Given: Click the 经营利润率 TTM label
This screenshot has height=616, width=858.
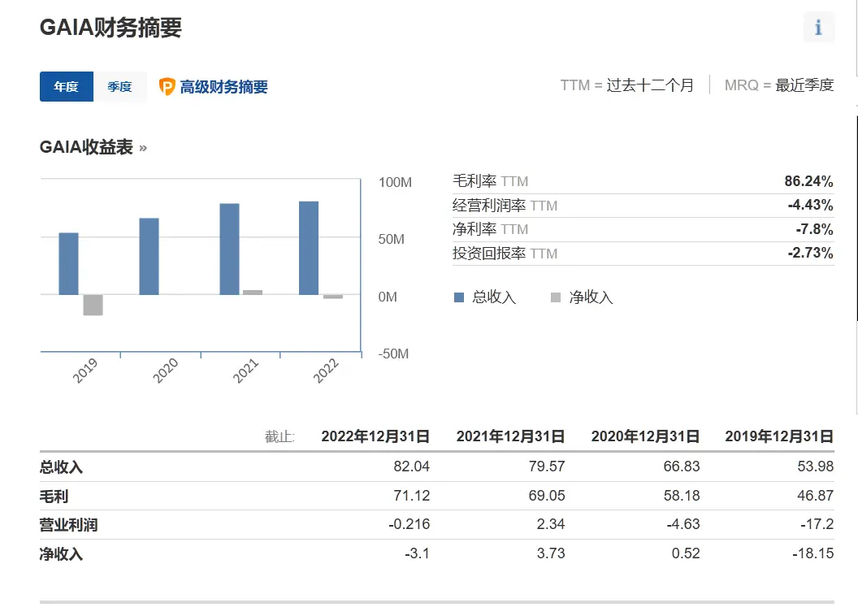Looking at the screenshot, I should [x=505, y=205].
